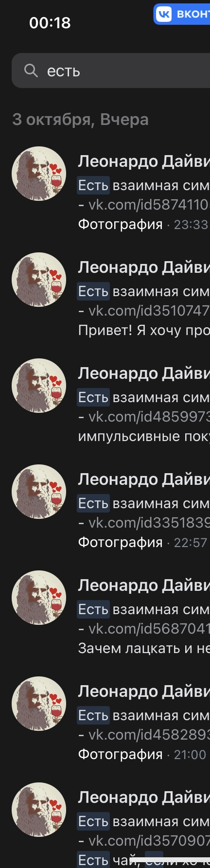Follow the vk.com/id3510747 link
210x868 pixels.
(x=149, y=311)
